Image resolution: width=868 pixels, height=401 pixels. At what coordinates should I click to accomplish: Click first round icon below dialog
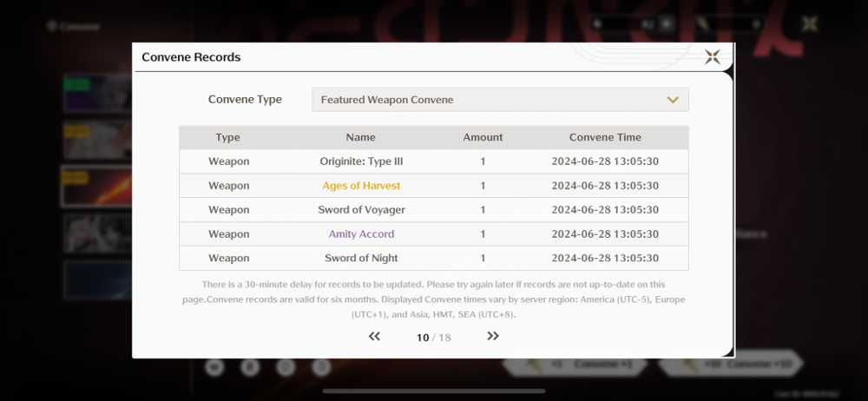214,366
